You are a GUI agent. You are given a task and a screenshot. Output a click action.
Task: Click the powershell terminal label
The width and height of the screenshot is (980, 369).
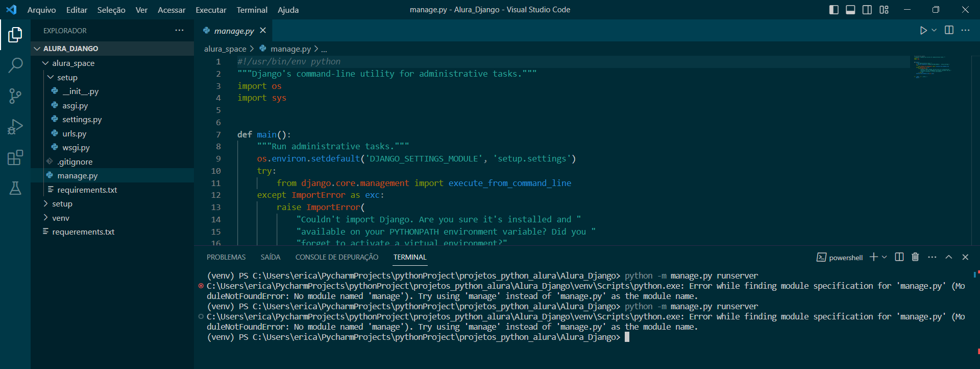coord(840,257)
